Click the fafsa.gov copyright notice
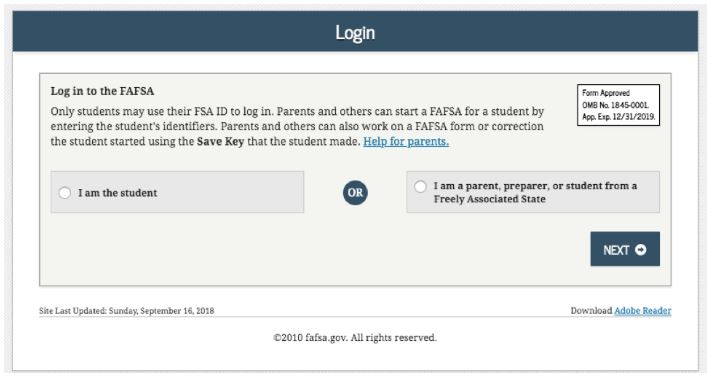Viewport: 707px width, 380px height. 355,338
